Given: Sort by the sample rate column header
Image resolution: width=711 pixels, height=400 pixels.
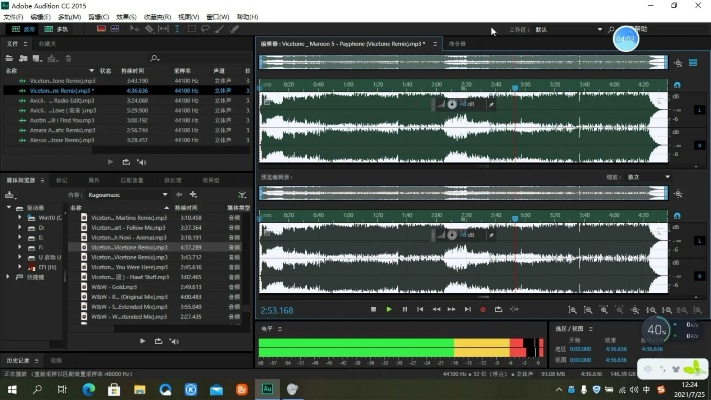Looking at the screenshot, I should click(x=182, y=71).
